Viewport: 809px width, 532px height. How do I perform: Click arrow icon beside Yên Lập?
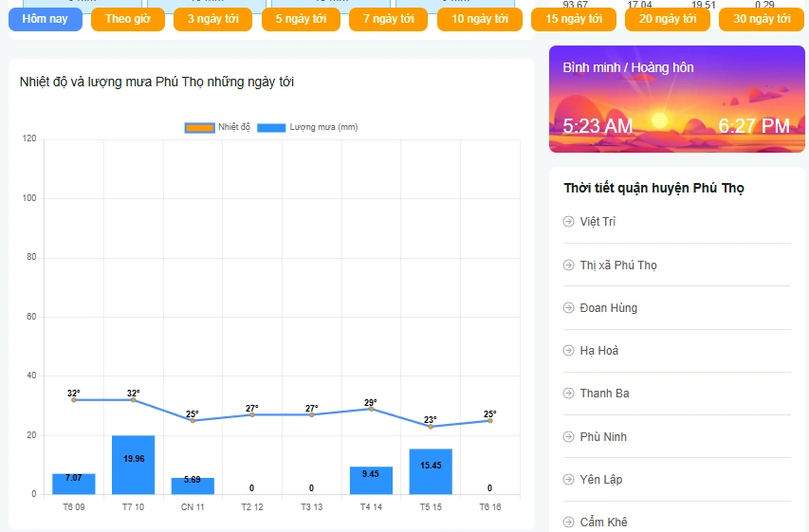[x=569, y=480]
